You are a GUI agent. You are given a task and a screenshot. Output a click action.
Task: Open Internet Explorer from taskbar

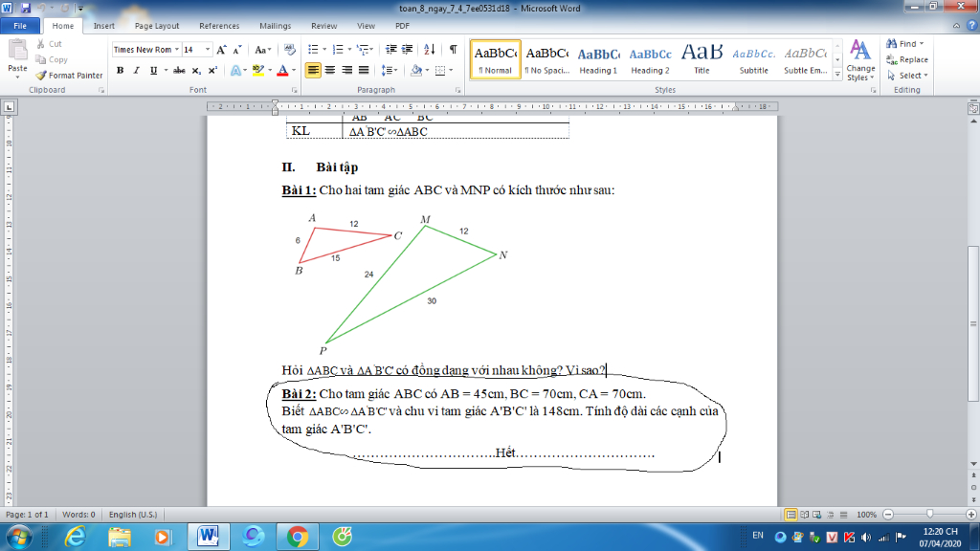click(75, 537)
